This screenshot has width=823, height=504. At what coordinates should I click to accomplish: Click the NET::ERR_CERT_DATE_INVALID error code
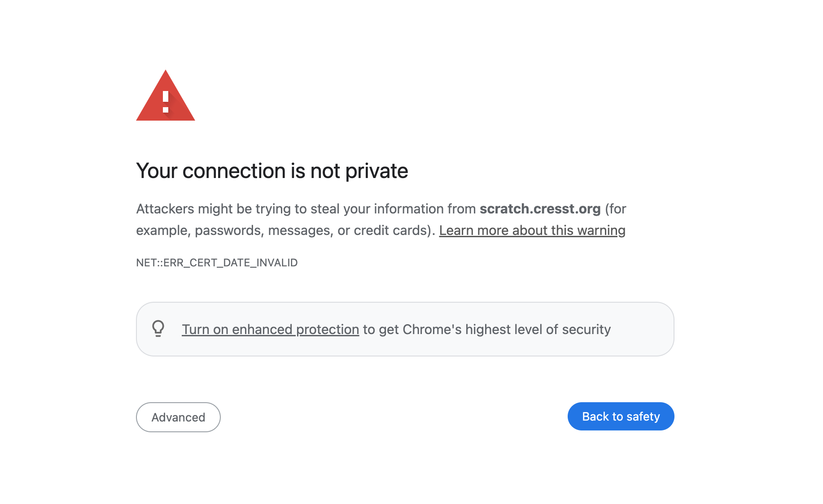click(217, 263)
